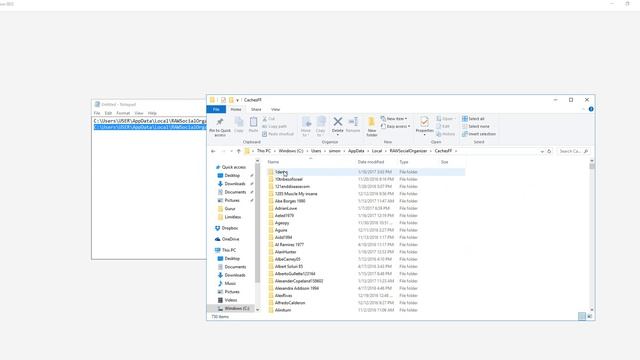Screen dimensions: 640x360
Task: Pin folder to Quick access in ribbon
Action: (220, 127)
